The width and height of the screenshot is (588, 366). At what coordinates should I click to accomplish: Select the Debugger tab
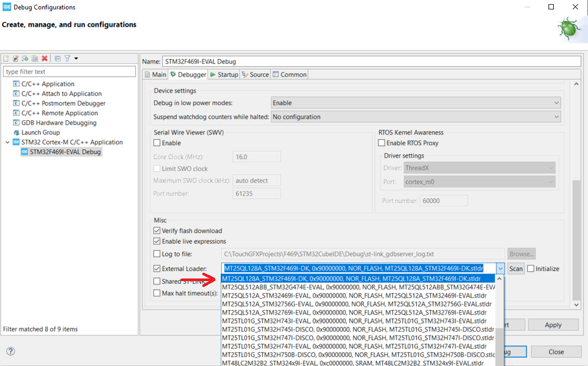(188, 74)
